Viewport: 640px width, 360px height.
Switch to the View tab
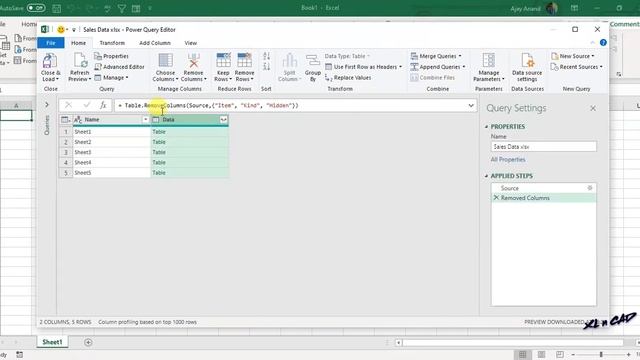(x=191, y=43)
